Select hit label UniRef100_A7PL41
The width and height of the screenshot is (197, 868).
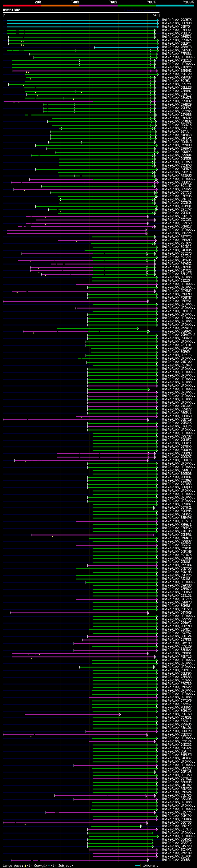click(x=177, y=30)
